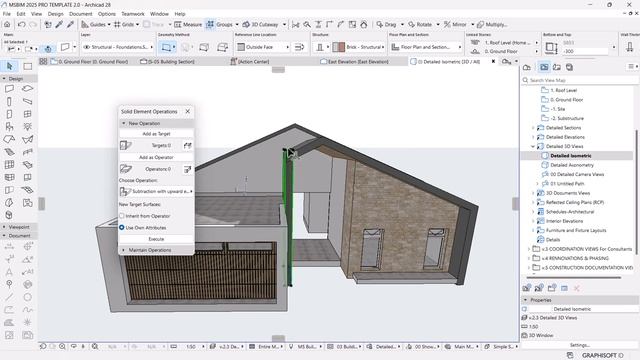
Task: Click the eyedropper Pick Up Parameters icon
Action: click(x=59, y=24)
